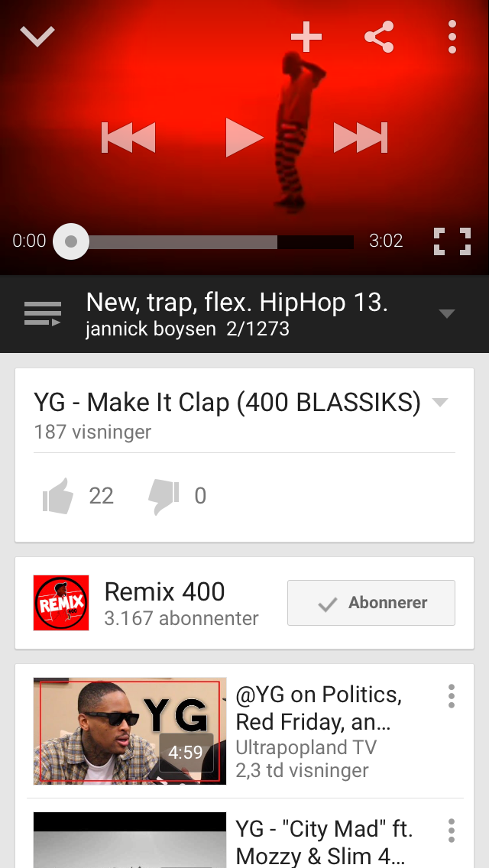Open the Remix 400 channel avatar

[61, 603]
